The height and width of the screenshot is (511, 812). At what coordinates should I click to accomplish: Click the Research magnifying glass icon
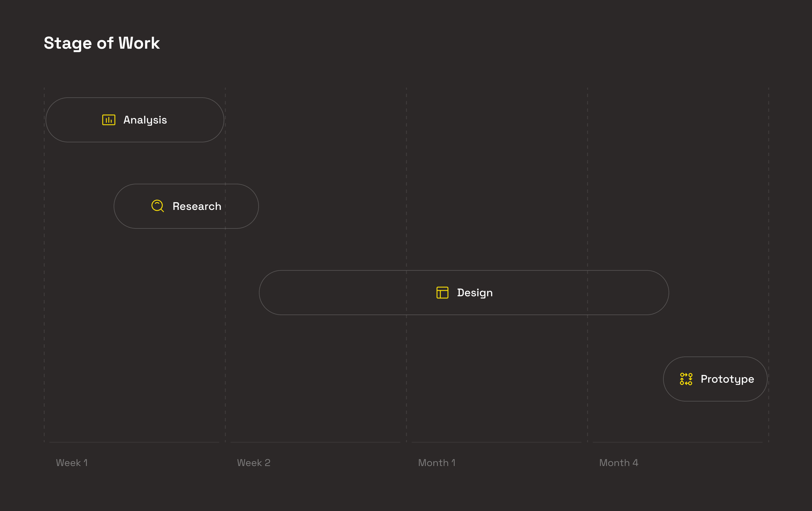coord(157,206)
